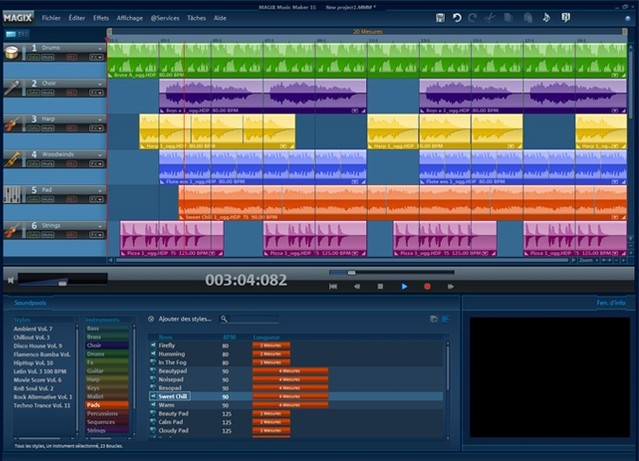Click the music note icon in toolbar
Image resolution: width=639 pixels, height=461 pixels.
(x=546, y=18)
